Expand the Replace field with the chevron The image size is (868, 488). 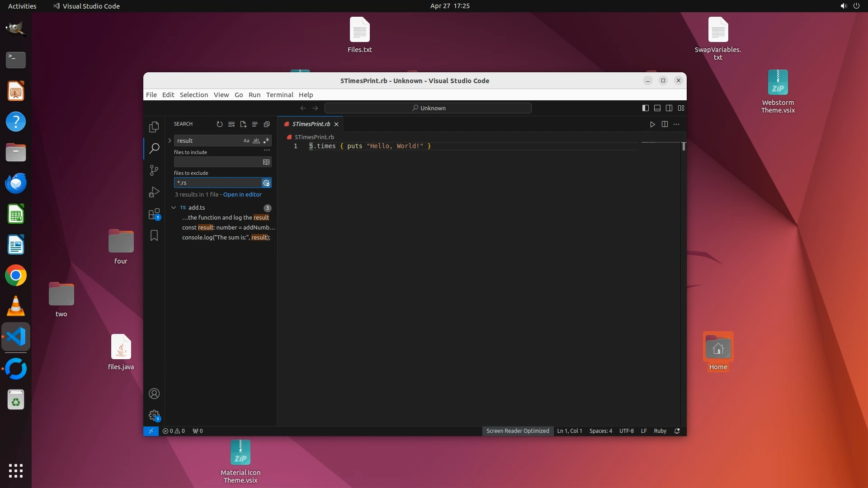tap(170, 141)
